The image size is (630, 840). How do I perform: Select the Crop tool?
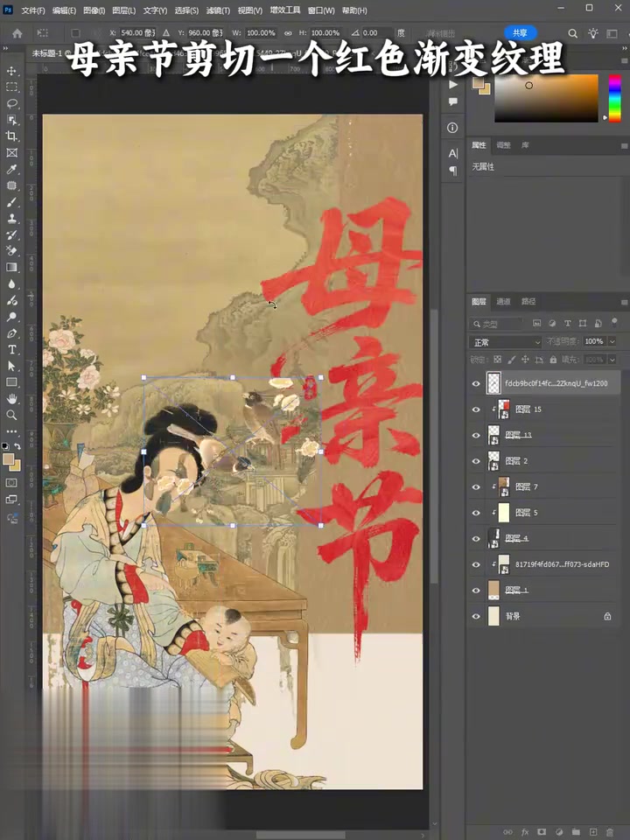click(11, 136)
